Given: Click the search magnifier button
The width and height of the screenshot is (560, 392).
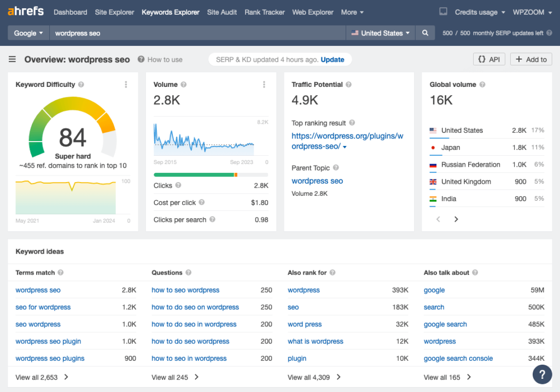Looking at the screenshot, I should click(425, 33).
